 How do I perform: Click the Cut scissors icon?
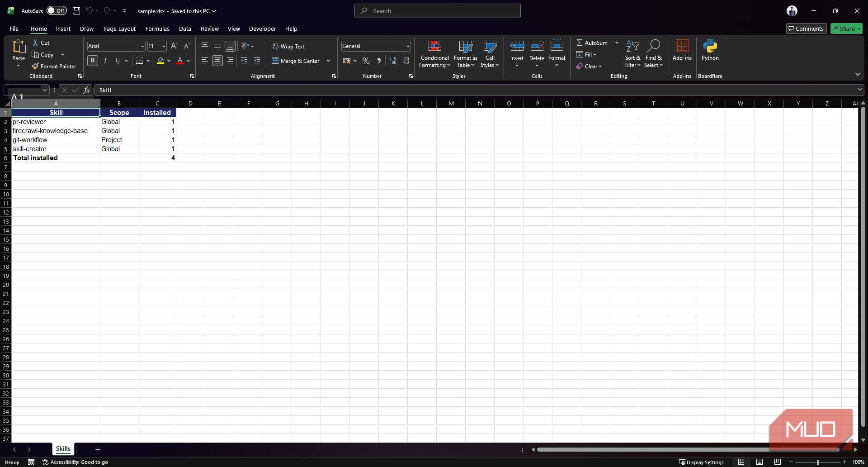tap(35, 43)
